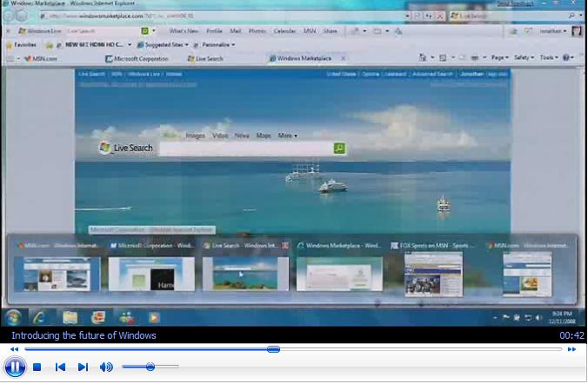Close the Windows Marketplace tab
The image size is (588, 384).
coord(343,58)
